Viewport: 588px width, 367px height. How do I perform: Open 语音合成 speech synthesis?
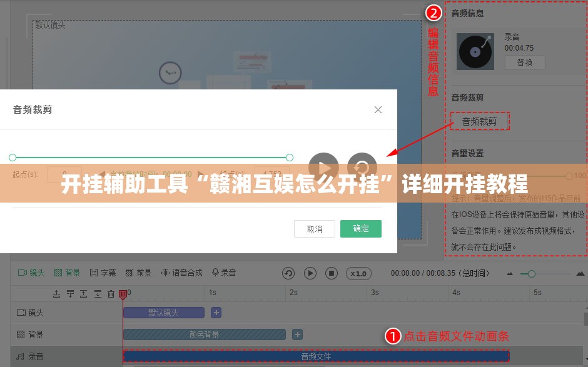point(181,273)
